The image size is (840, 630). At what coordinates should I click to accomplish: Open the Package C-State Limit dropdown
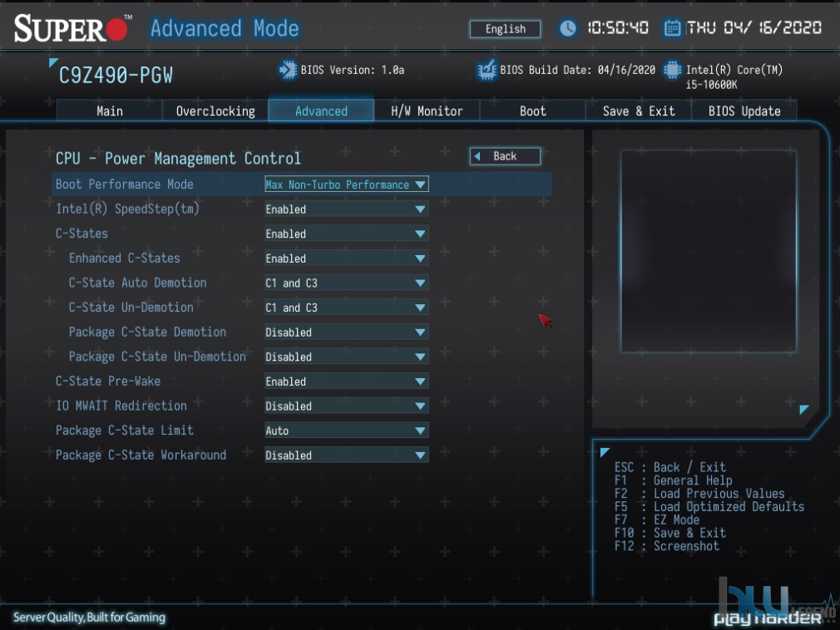[x=346, y=431]
